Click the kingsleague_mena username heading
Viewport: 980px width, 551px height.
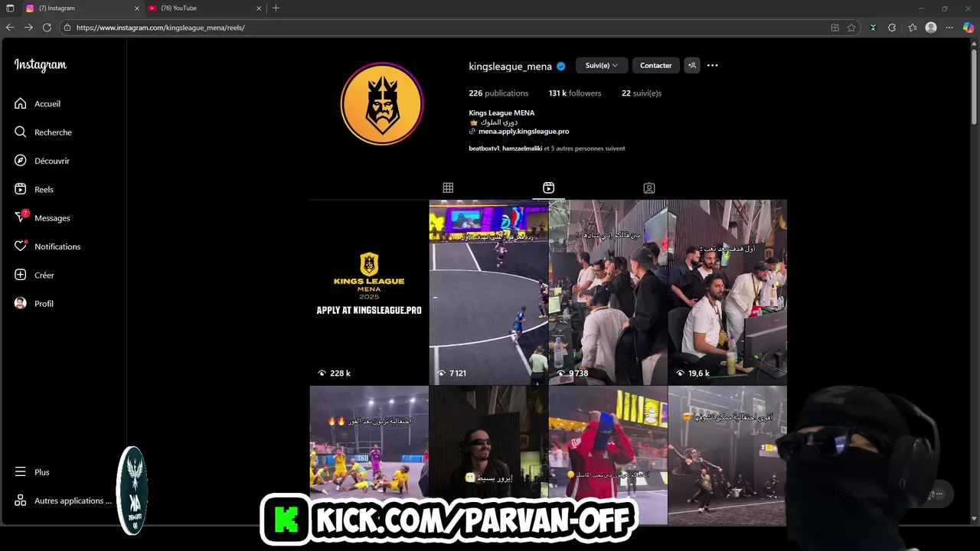(x=510, y=67)
